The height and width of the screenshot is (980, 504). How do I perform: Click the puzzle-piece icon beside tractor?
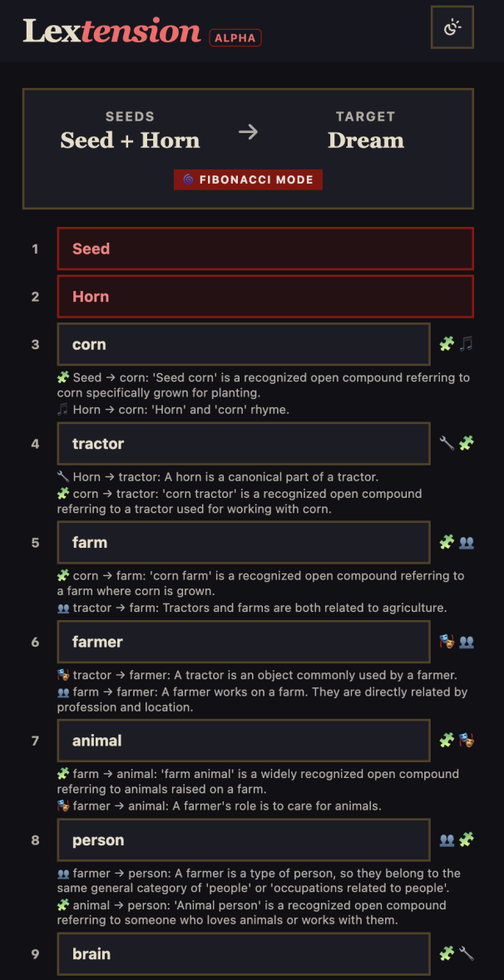[x=466, y=443]
